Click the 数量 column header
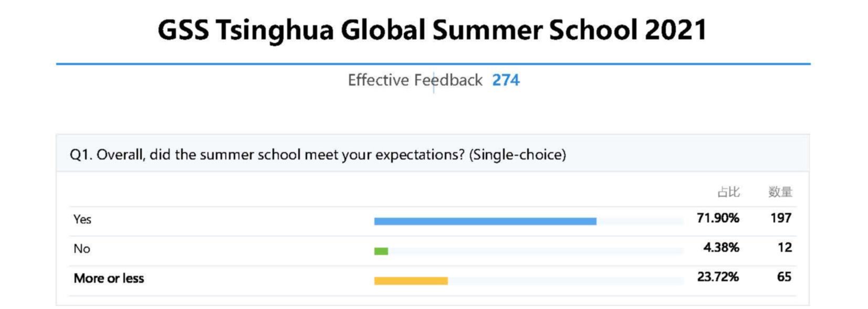Screen dimensions: 868x309 (780, 192)
